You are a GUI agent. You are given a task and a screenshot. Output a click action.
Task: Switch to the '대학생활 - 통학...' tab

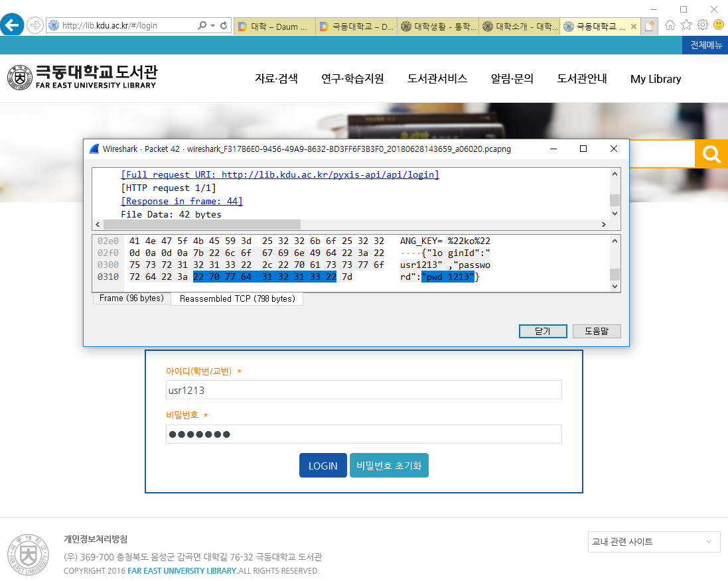tap(438, 27)
